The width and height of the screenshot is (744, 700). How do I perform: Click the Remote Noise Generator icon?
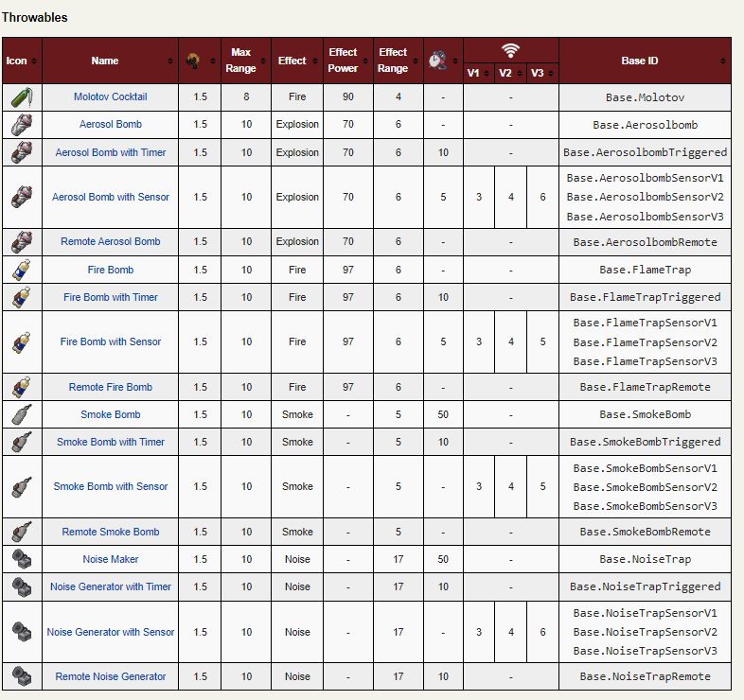click(x=22, y=676)
